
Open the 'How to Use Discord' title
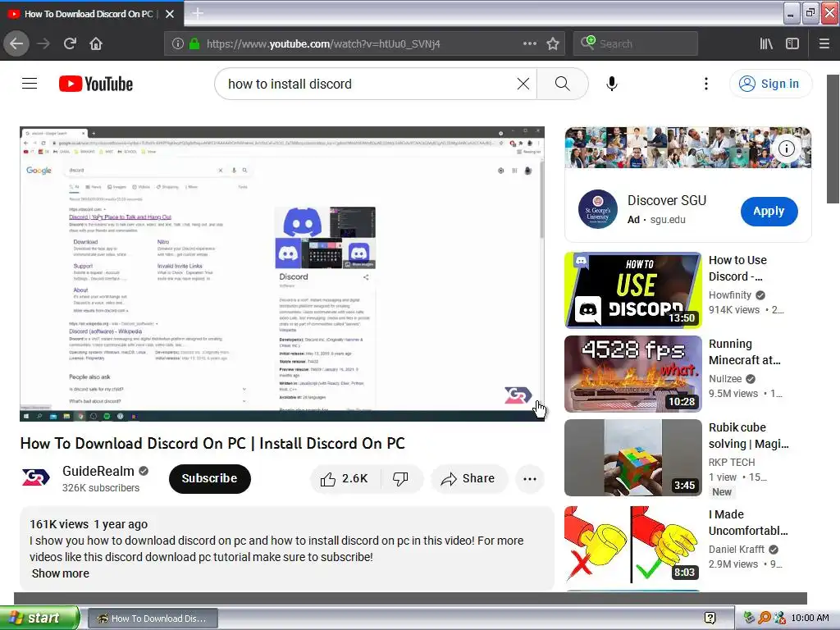(x=737, y=268)
